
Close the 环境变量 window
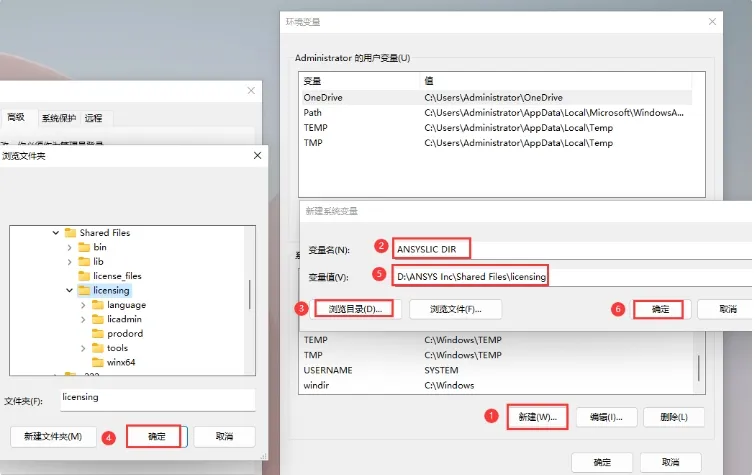[x=712, y=22]
